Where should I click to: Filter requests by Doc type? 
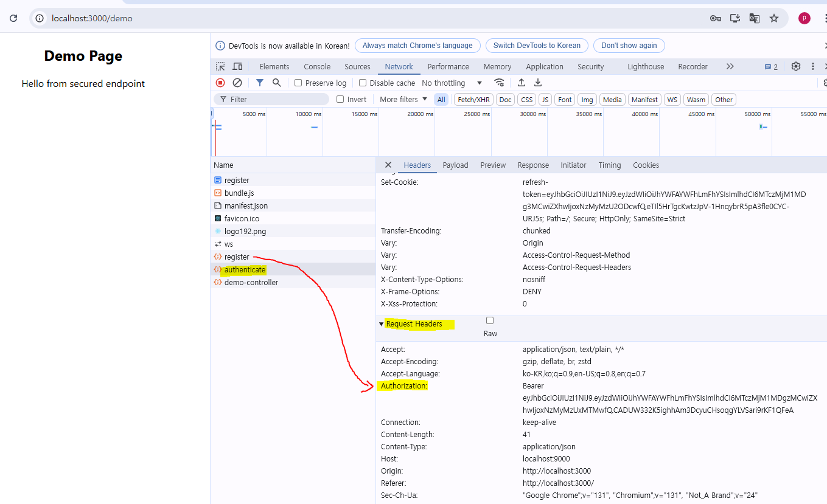pos(505,100)
